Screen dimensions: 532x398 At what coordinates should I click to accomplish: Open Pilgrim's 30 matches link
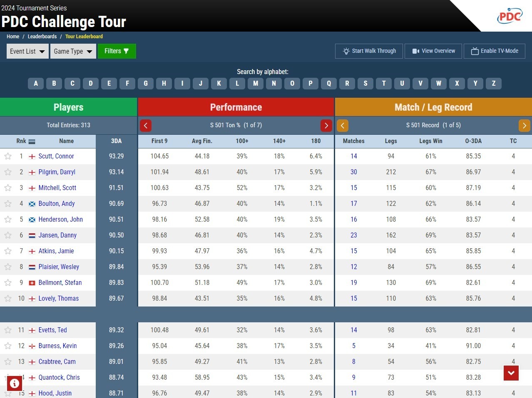pyautogui.click(x=354, y=172)
